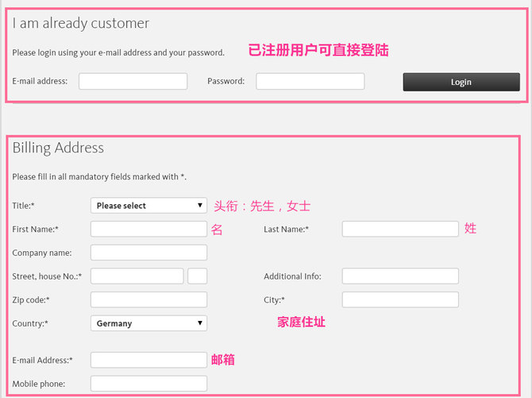Screen dimensions: 532x398
Task: Click the Zip code input field
Action: pos(148,299)
